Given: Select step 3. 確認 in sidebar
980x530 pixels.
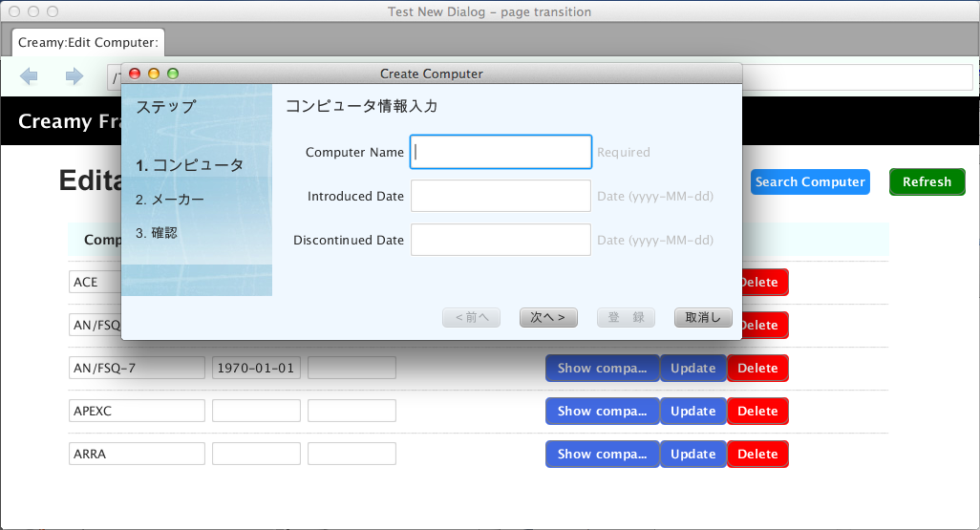Looking at the screenshot, I should (x=157, y=233).
